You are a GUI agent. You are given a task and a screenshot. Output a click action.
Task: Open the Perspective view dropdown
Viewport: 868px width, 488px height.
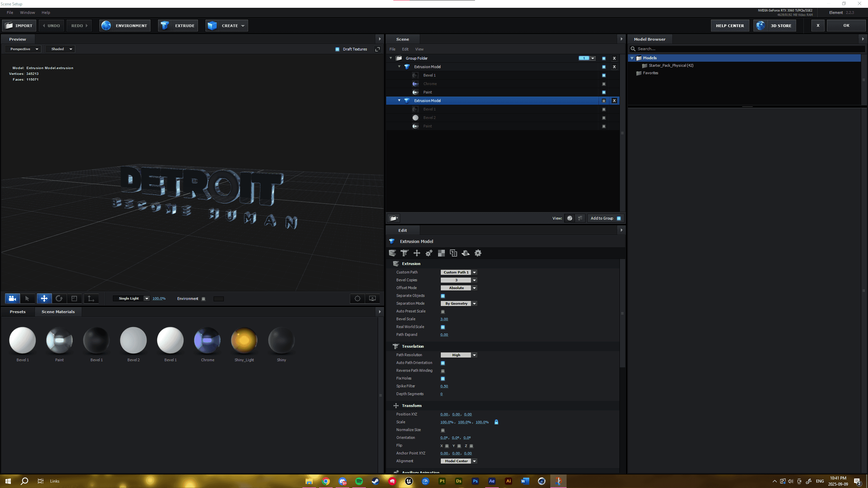(x=23, y=49)
